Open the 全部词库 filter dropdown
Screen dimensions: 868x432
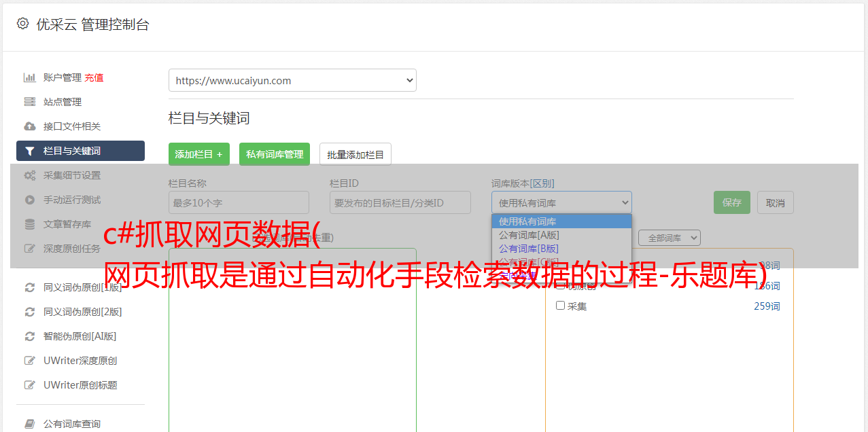tap(670, 238)
